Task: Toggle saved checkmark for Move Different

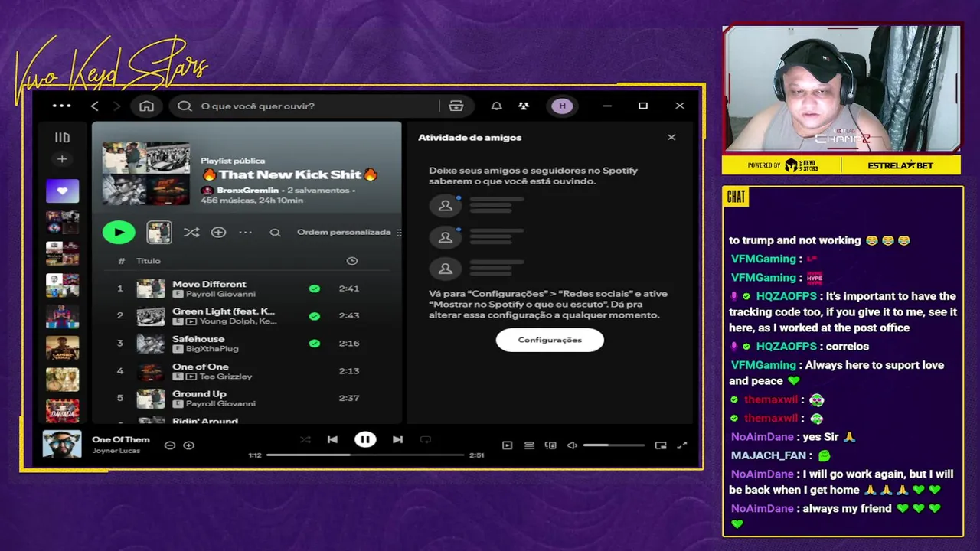Action: coord(314,289)
